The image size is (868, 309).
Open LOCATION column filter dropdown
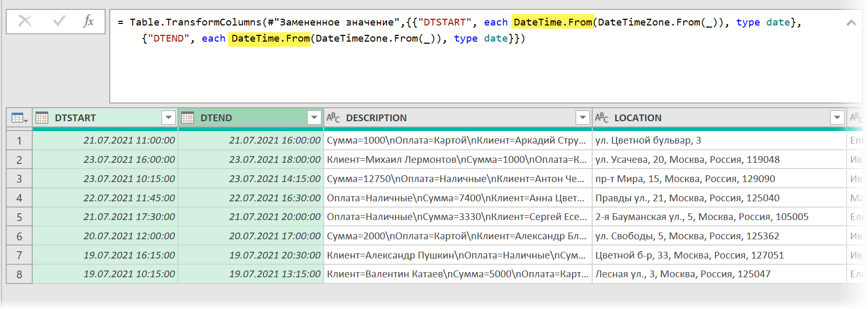(837, 118)
